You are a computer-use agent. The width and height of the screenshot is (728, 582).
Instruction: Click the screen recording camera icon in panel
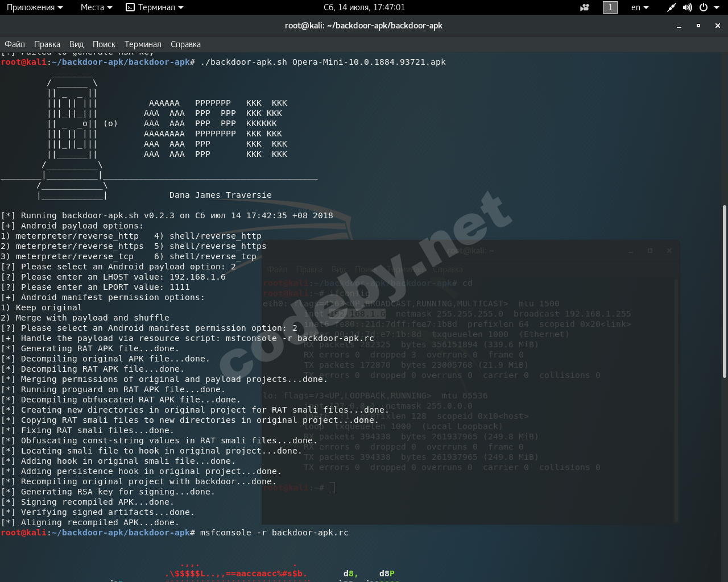(x=585, y=7)
